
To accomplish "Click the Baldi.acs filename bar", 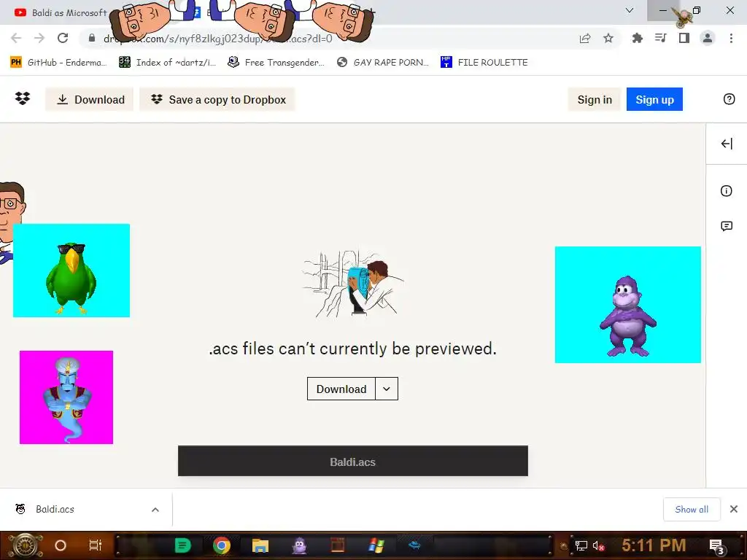I will 352,461.
